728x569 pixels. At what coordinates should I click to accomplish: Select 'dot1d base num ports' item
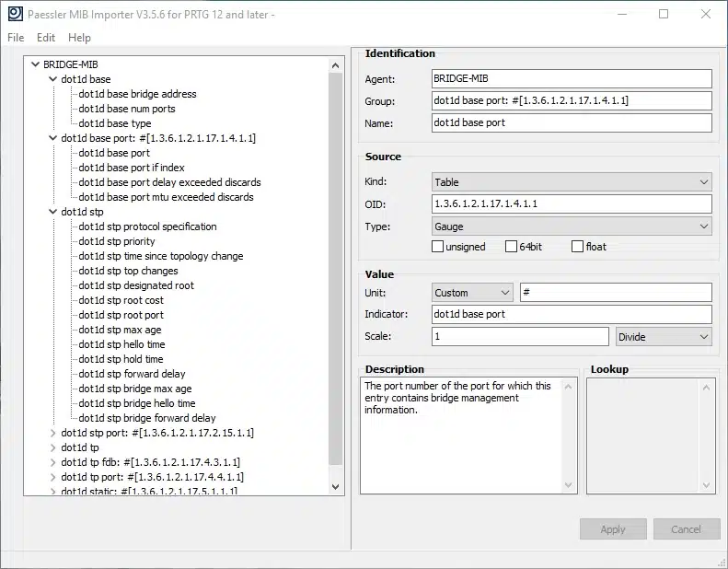[127, 109]
